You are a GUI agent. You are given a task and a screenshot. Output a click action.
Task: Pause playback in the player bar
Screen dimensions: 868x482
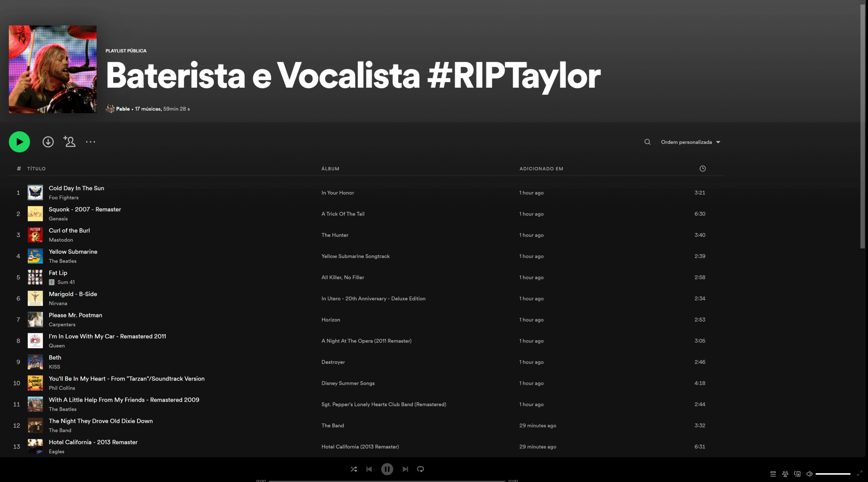[x=387, y=469]
